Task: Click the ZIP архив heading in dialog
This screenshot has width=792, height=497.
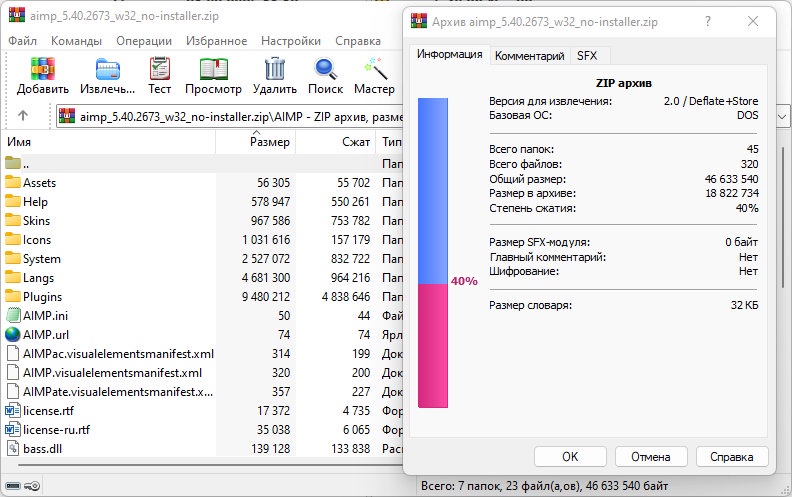Action: [x=624, y=83]
